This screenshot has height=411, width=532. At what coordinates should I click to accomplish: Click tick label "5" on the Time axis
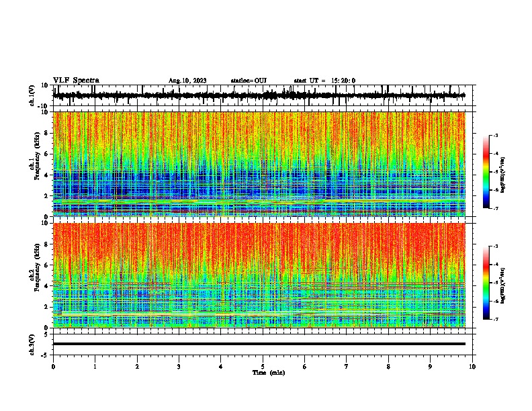coord(263,367)
